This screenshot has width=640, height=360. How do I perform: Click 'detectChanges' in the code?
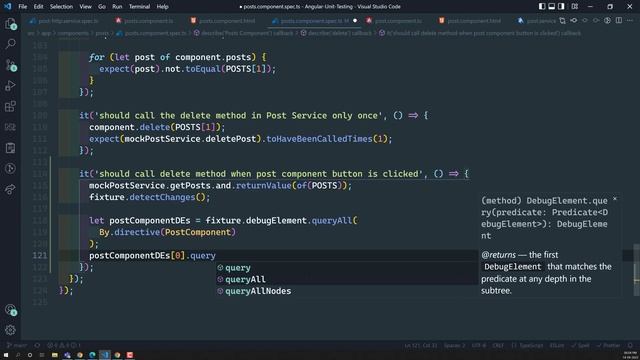[162, 197]
